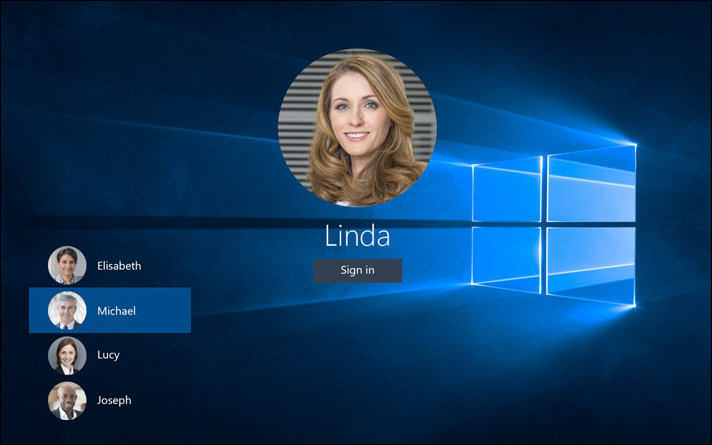Click the Sign in button

click(357, 270)
